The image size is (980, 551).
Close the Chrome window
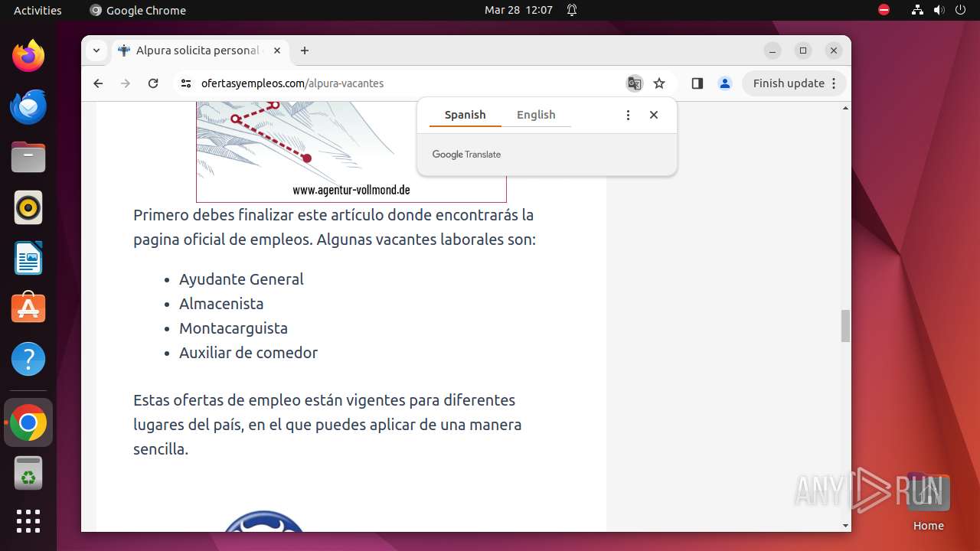point(834,51)
